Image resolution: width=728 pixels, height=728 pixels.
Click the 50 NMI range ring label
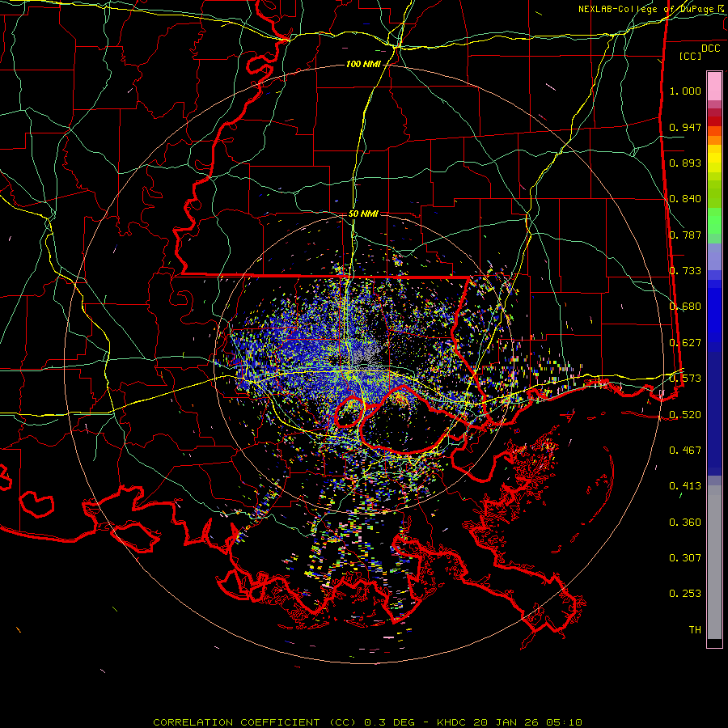pyautogui.click(x=363, y=214)
